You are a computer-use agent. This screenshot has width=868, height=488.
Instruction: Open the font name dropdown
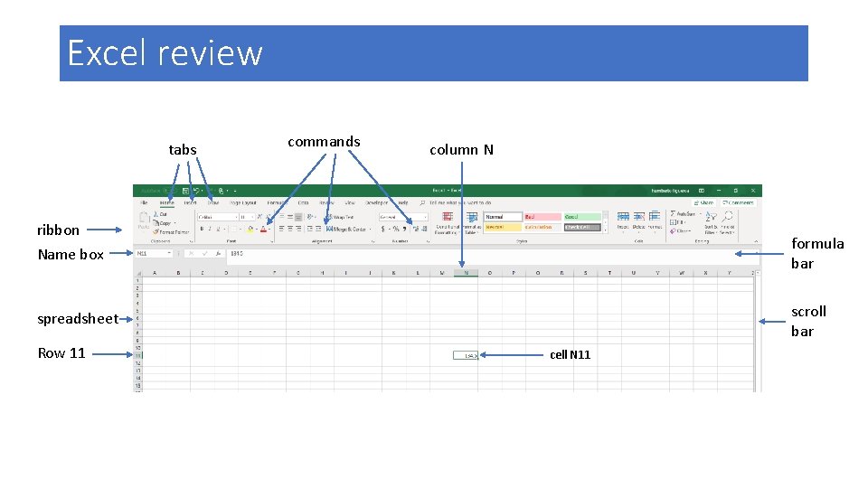[x=236, y=218]
